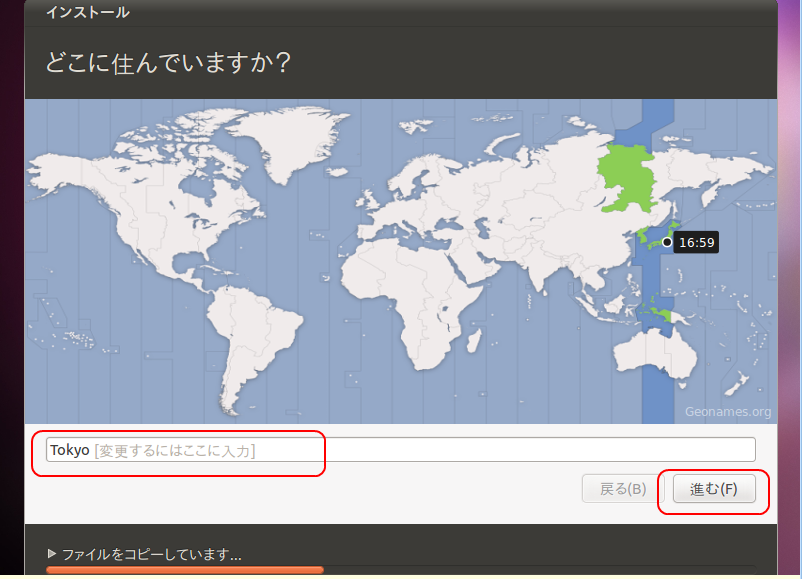
Task: Click the 16:59 time label
Action: tap(696, 242)
